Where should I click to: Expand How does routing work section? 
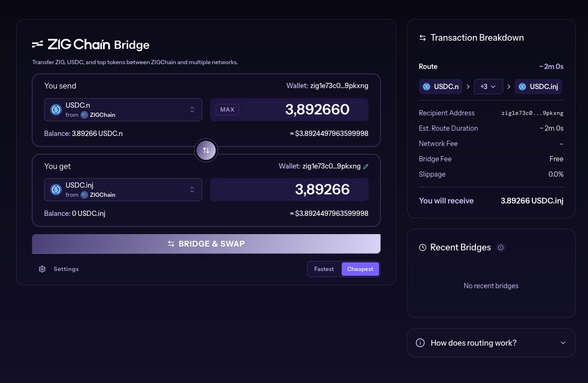[491, 343]
